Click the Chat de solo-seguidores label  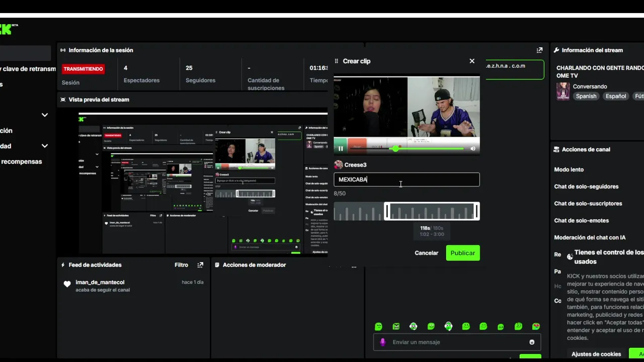[586, 187]
